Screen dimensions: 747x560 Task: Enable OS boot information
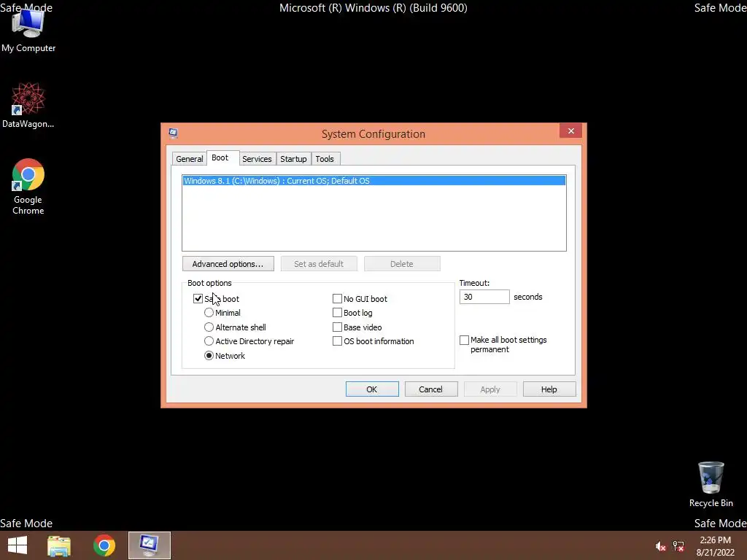pyautogui.click(x=337, y=341)
